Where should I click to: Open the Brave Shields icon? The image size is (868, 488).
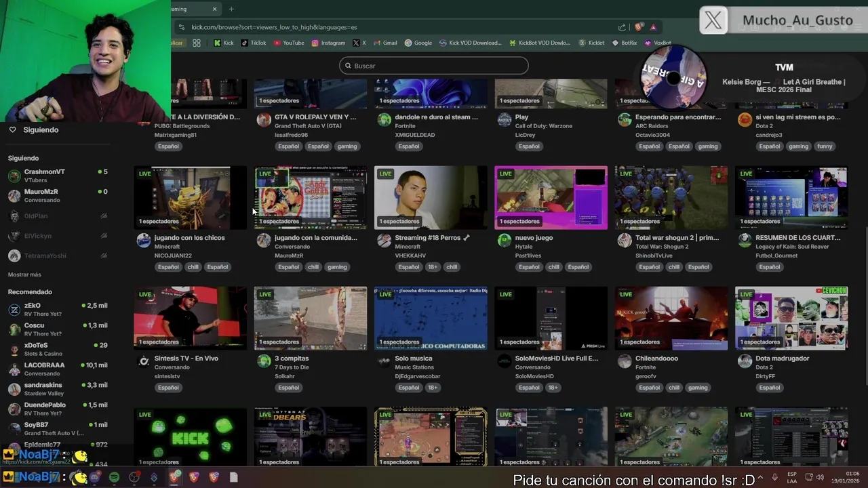click(x=639, y=27)
